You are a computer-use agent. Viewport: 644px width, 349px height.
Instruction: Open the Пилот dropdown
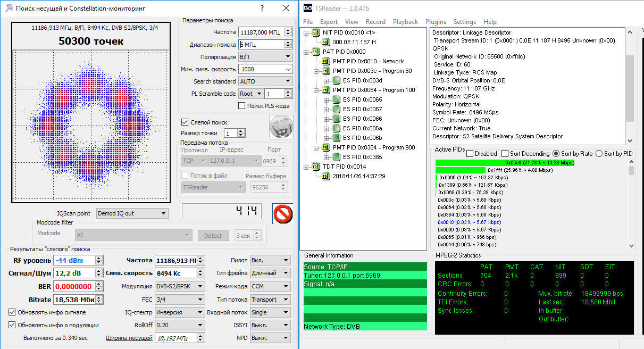click(271, 260)
